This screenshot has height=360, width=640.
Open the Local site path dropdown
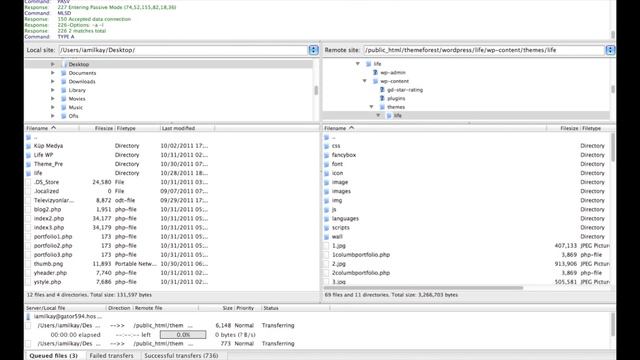[313, 50]
